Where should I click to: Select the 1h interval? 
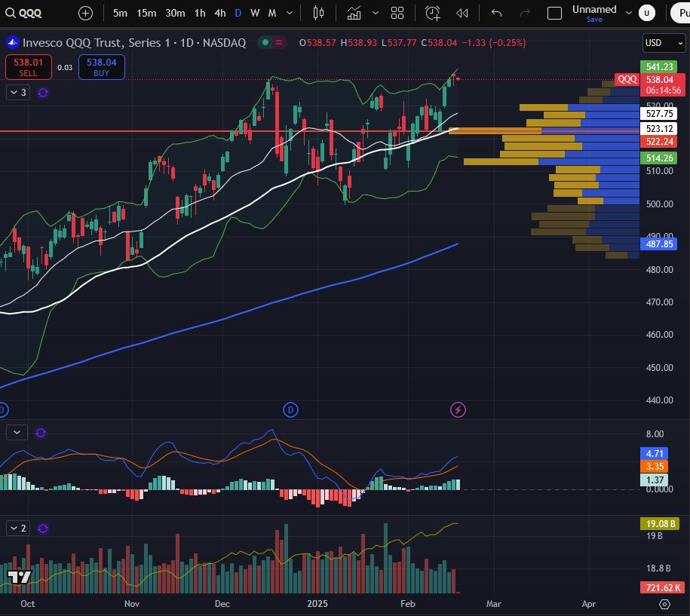200,14
